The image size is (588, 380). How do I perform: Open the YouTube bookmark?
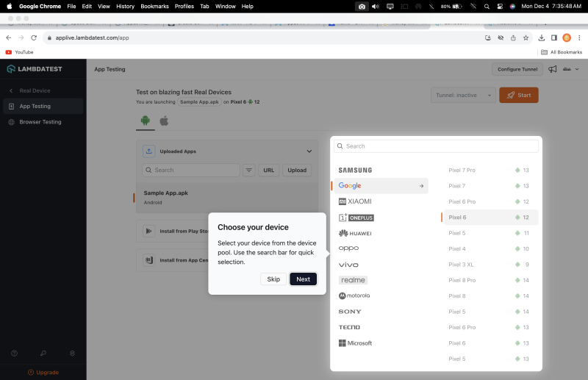coord(20,52)
